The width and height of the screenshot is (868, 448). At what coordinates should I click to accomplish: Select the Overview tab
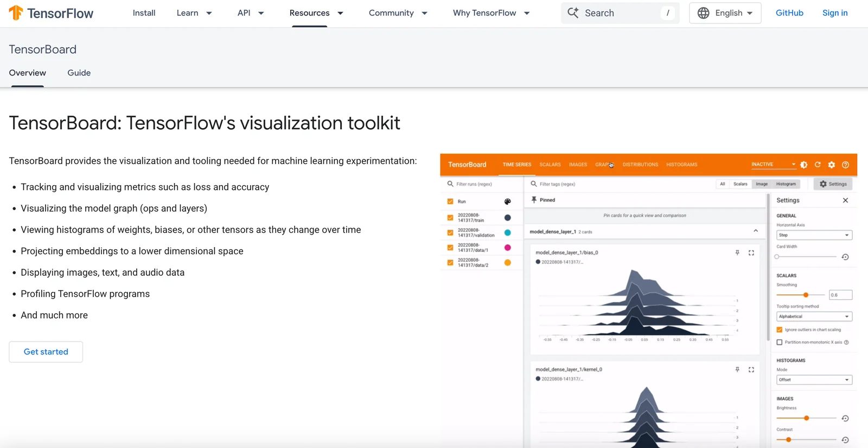[x=28, y=73]
